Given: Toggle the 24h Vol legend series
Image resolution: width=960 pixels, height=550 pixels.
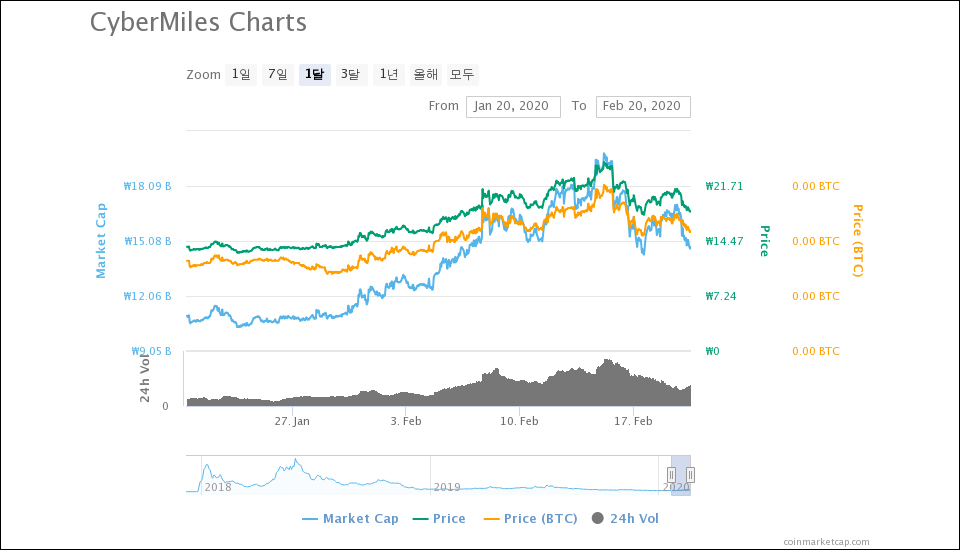Looking at the screenshot, I should (625, 519).
